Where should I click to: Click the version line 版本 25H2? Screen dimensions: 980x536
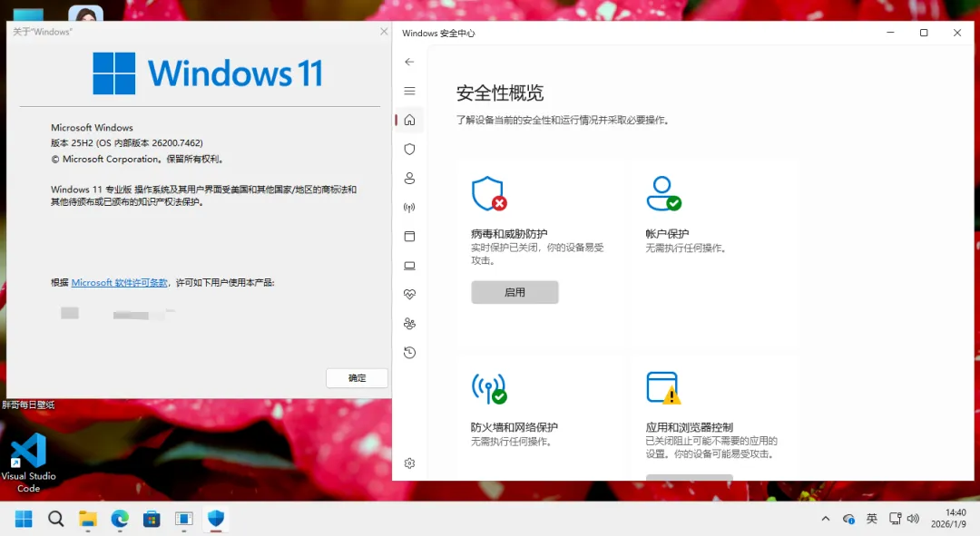tap(127, 143)
